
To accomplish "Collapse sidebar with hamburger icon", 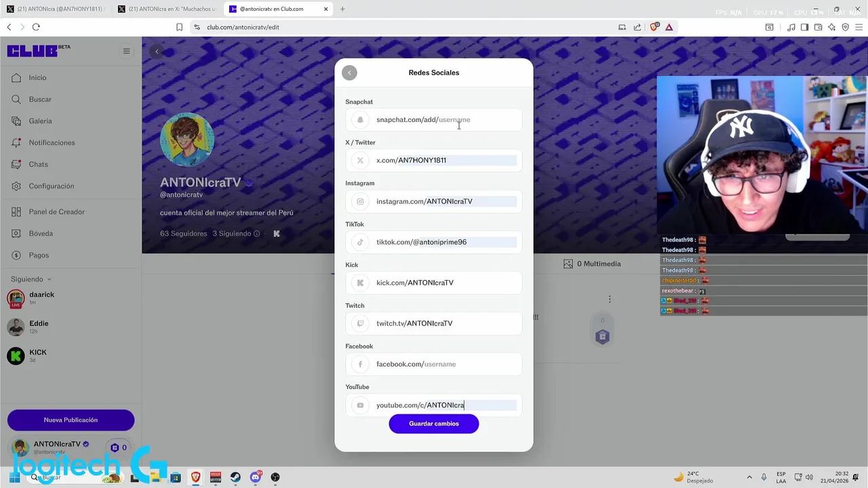I will pos(126,51).
